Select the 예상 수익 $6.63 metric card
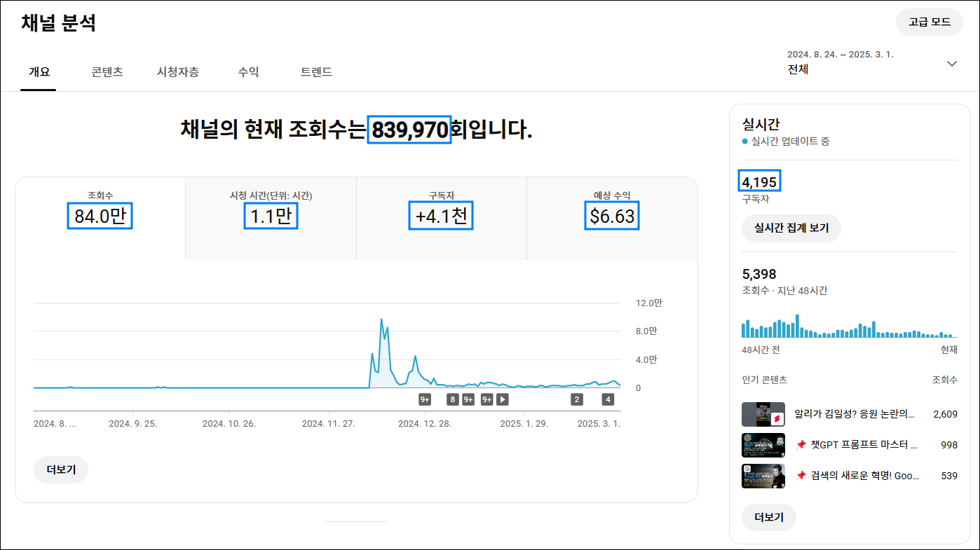This screenshot has height=550, width=980. click(x=611, y=216)
